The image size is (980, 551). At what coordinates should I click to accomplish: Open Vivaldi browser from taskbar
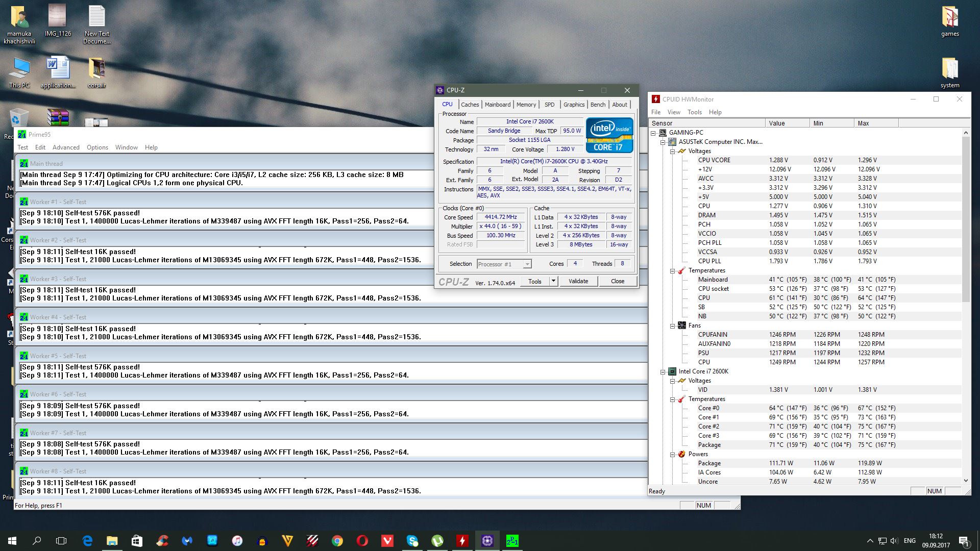coord(387,541)
